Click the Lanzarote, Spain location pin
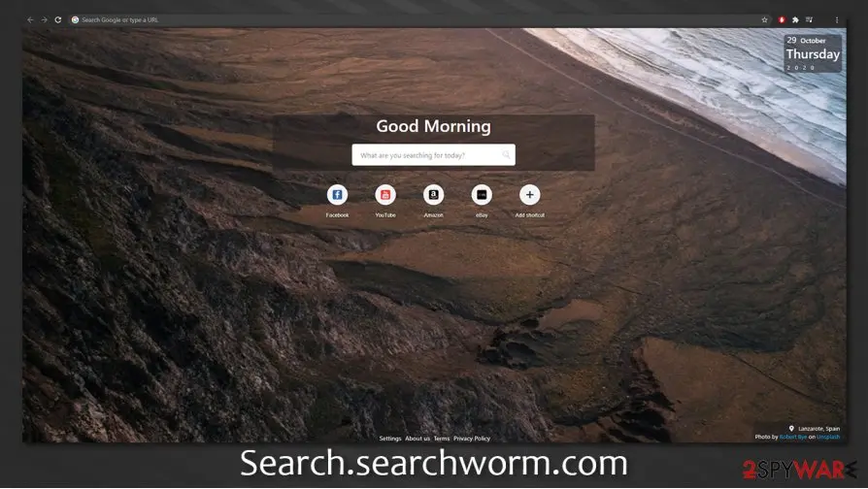 [x=791, y=429]
